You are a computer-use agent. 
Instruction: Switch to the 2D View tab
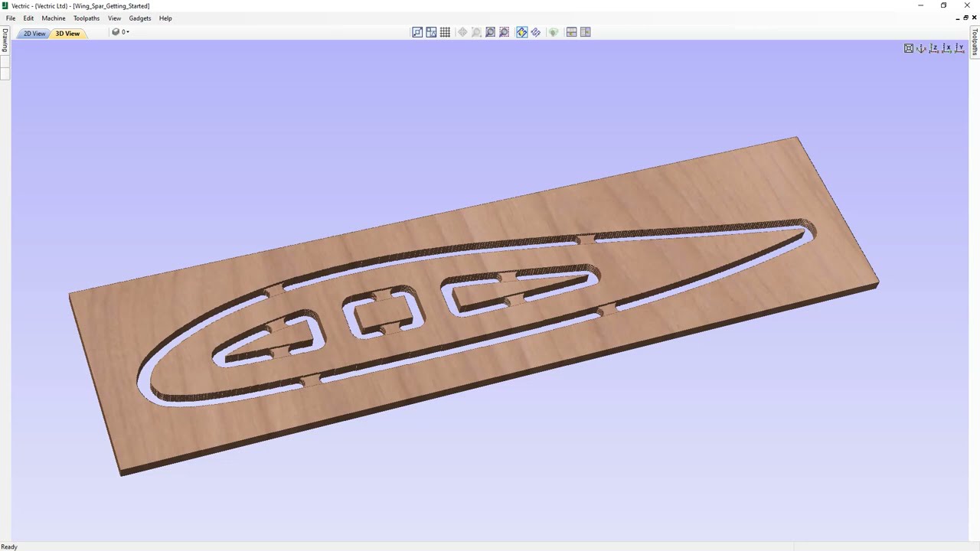34,34
